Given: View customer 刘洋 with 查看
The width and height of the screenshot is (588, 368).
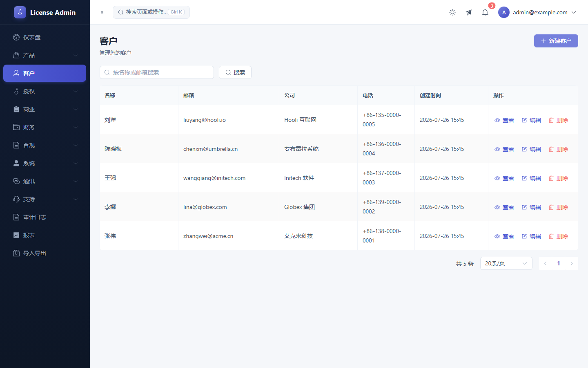Looking at the screenshot, I should pos(504,120).
